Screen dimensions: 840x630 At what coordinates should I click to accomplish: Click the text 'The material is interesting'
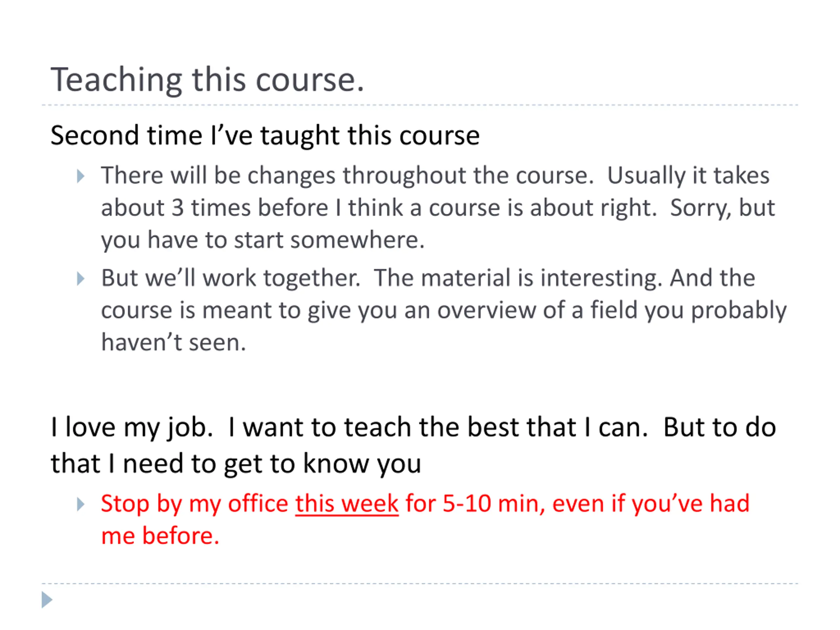pos(518,278)
